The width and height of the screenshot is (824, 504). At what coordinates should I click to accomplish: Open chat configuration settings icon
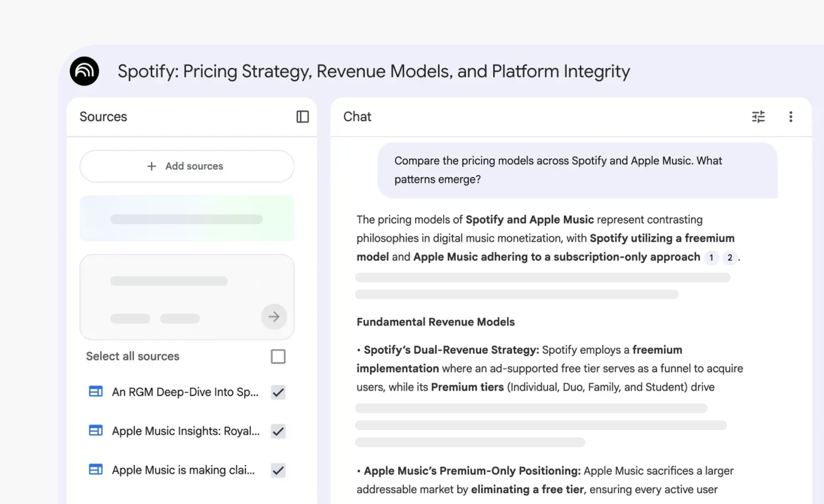point(759,117)
